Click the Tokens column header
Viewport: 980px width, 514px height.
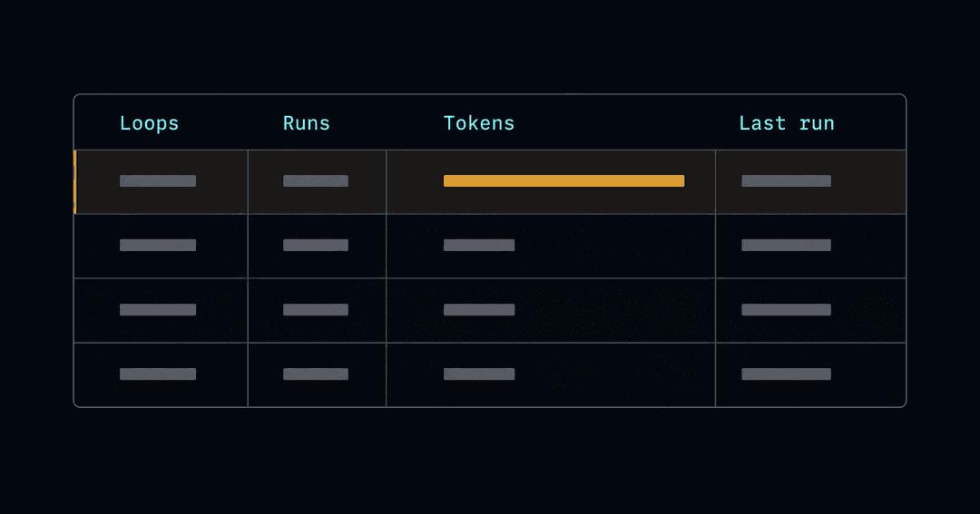[x=479, y=123]
